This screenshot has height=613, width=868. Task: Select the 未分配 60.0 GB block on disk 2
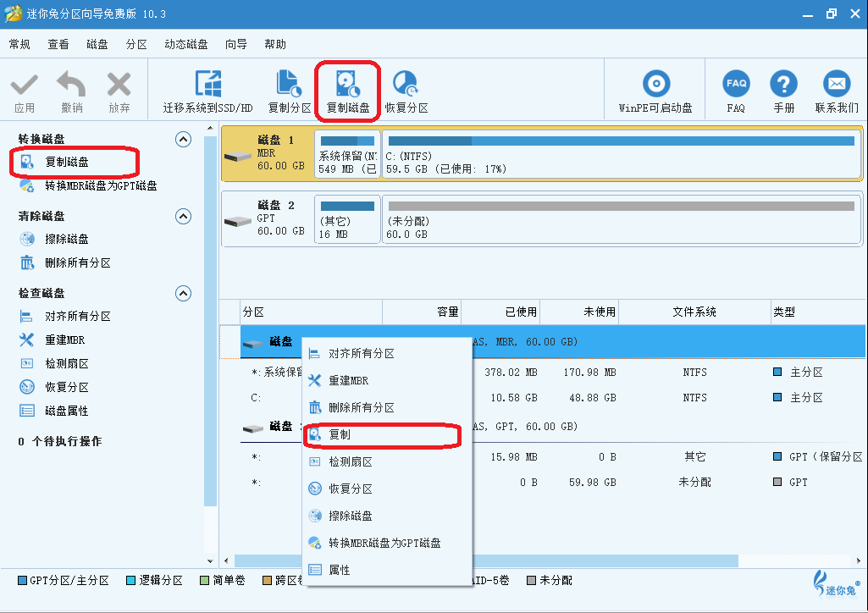pos(621,219)
